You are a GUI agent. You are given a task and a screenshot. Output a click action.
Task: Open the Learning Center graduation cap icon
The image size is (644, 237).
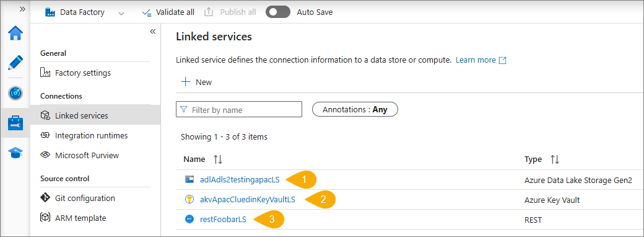15,153
